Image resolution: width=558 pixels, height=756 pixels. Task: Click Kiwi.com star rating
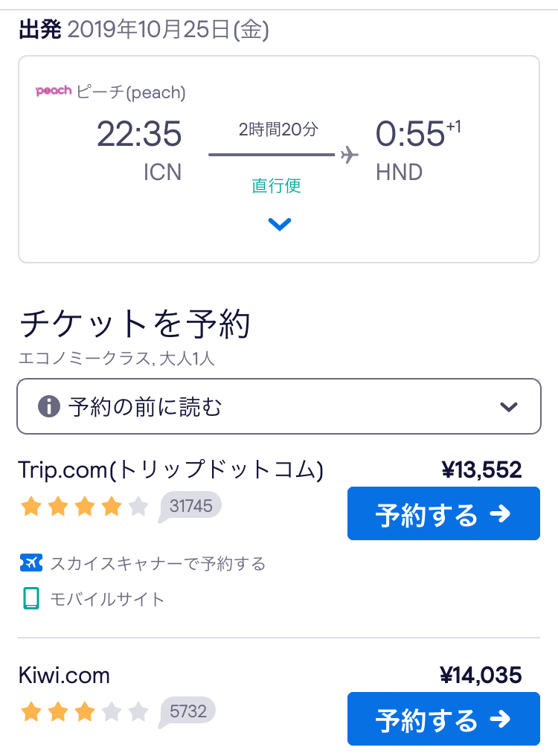pos(84,712)
